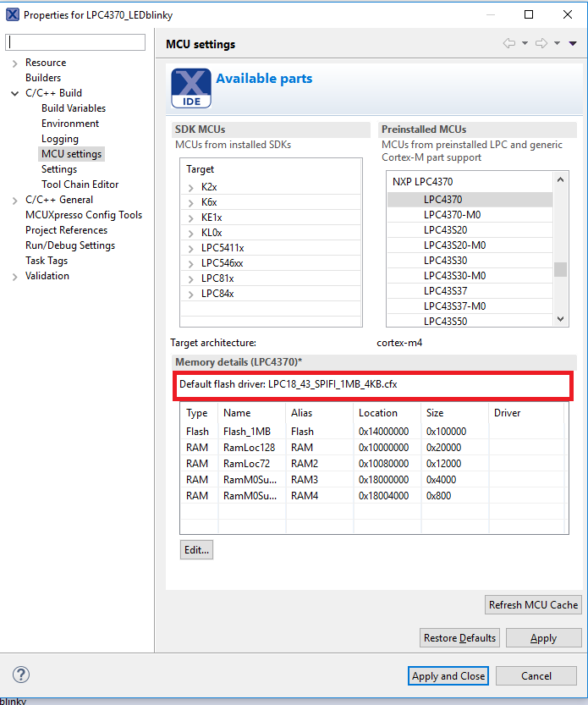Open Build Variables page
Viewport: 588px width, 705px height.
tap(74, 108)
